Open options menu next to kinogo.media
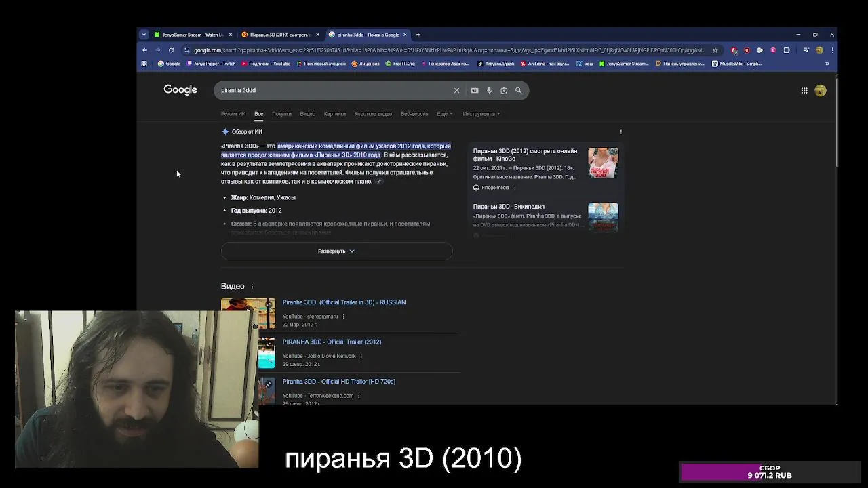The image size is (868, 488). (515, 188)
